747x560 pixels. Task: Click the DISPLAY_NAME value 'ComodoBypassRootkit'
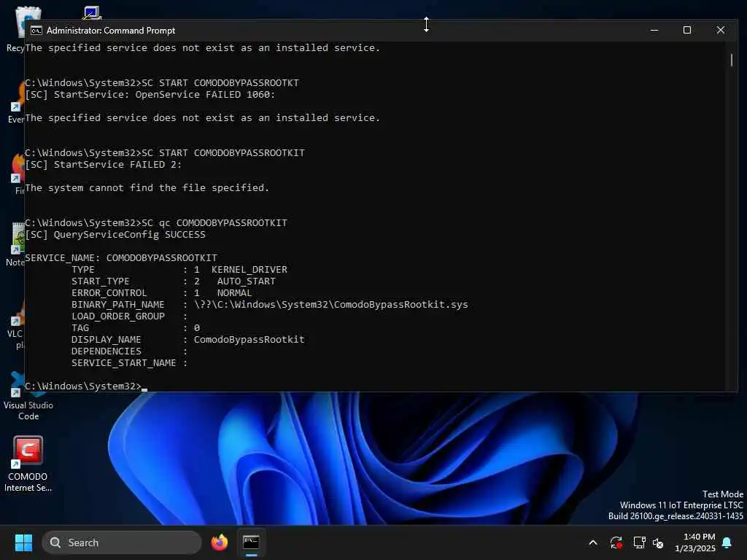[249, 340]
